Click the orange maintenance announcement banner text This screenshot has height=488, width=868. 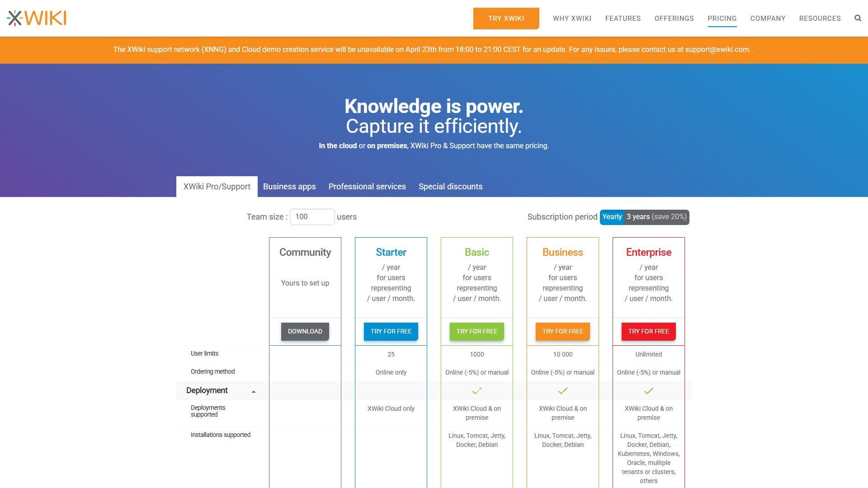(434, 50)
